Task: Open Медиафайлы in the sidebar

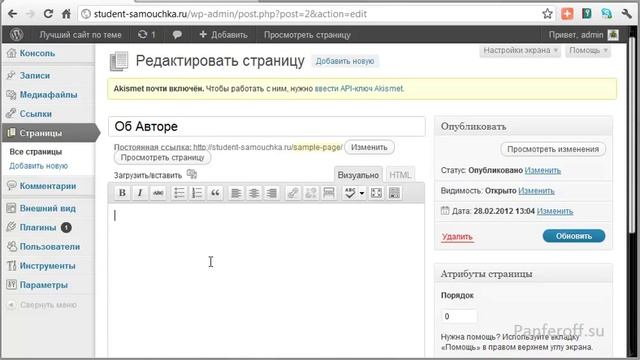Action: tap(48, 95)
